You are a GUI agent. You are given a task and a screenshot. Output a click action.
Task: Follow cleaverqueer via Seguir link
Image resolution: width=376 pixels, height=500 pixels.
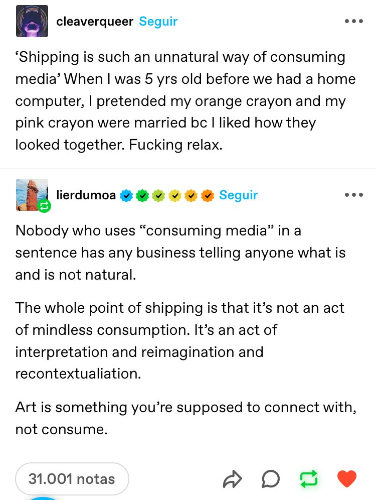tap(158, 21)
